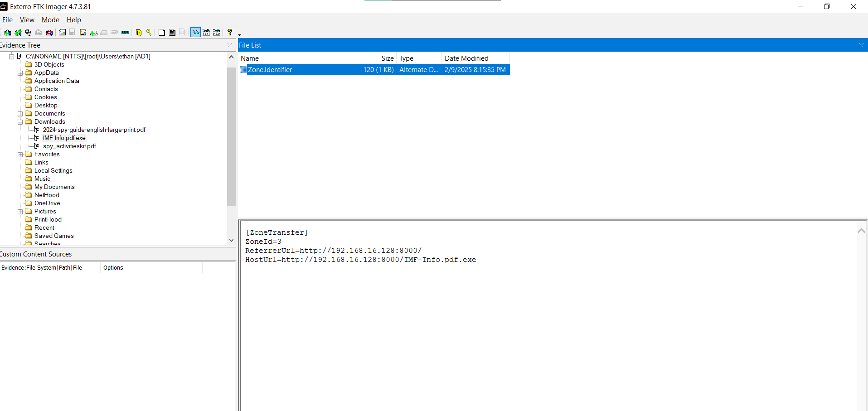Switch viewer to Hex mode
The height and width of the screenshot is (411, 868).
(217, 32)
